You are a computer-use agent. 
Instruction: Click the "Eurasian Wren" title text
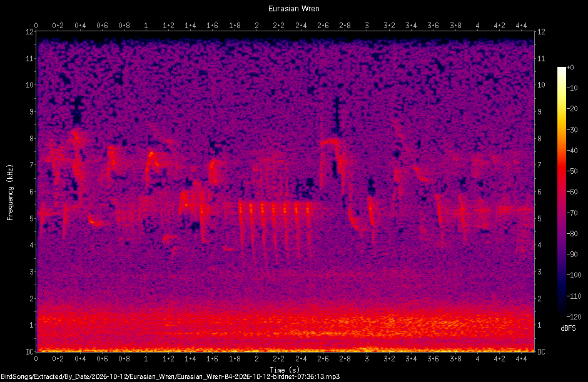pos(293,9)
